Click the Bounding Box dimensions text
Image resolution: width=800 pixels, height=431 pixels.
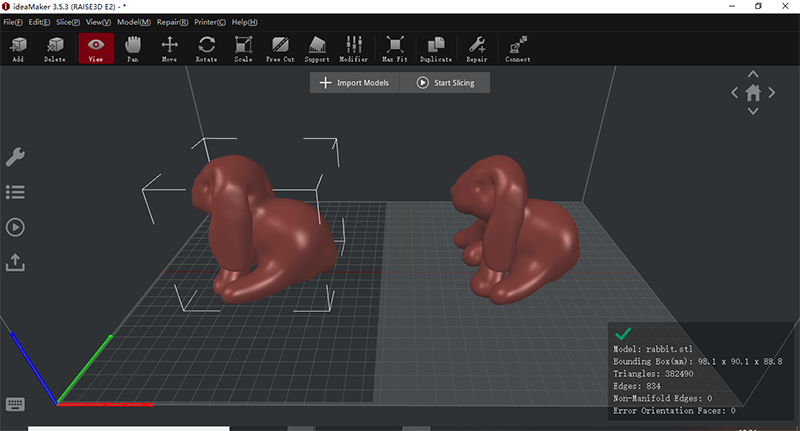coord(697,361)
